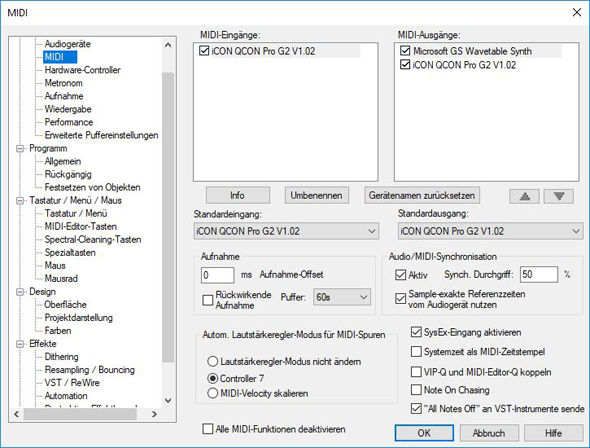The height and width of the screenshot is (448, 590).
Task: Open the Puffer 60s dropdown
Action: [342, 297]
